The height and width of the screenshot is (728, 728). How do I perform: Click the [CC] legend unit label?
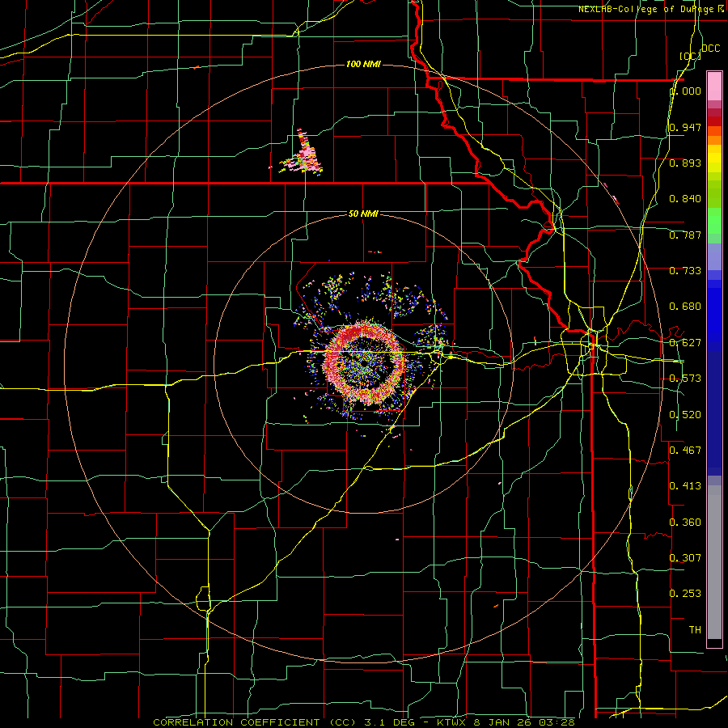coord(690,56)
